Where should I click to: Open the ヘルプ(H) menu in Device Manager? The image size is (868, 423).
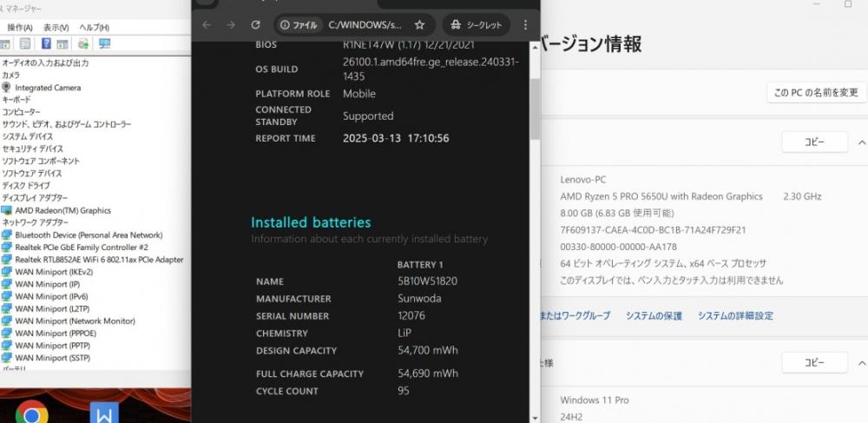pos(94,27)
